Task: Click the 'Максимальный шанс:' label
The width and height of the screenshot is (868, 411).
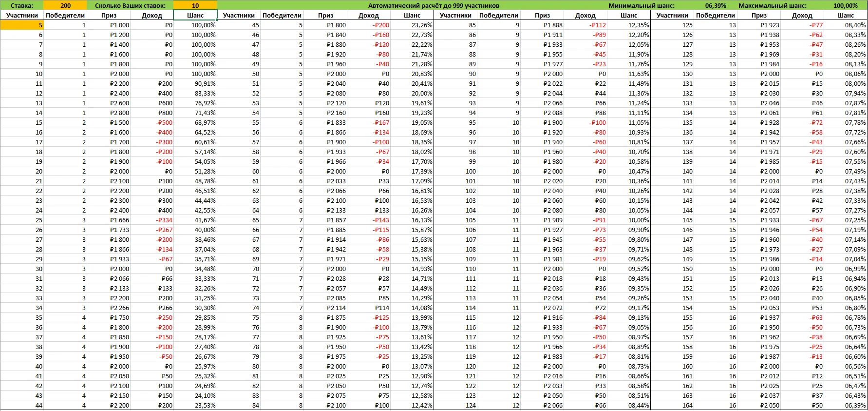Action: click(x=773, y=5)
